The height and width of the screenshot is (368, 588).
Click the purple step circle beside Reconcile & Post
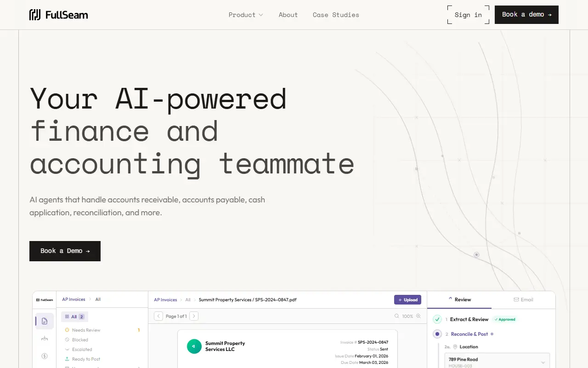pos(437,334)
